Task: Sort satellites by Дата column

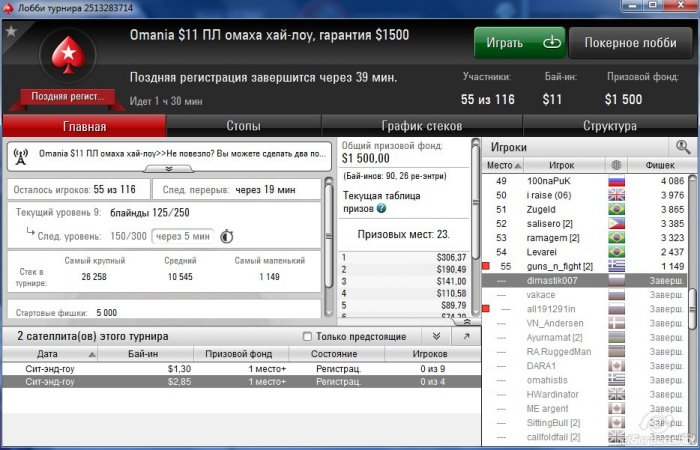Action: point(50,354)
